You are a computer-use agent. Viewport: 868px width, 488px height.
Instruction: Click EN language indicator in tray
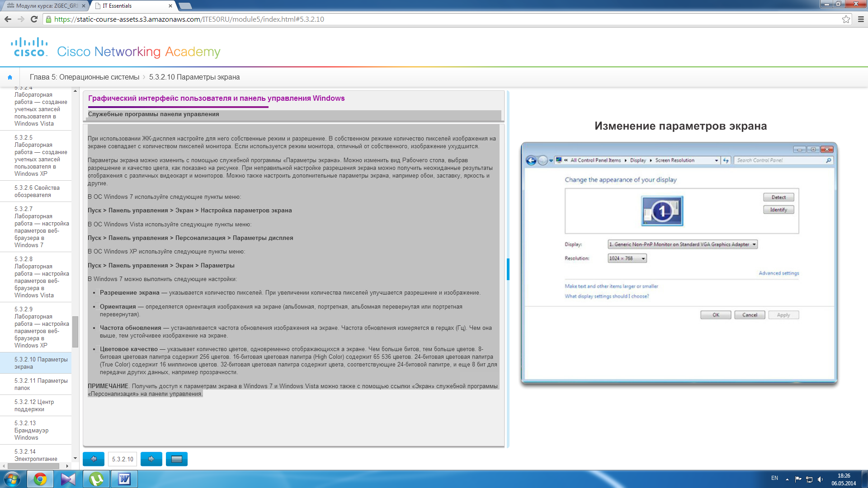(774, 478)
